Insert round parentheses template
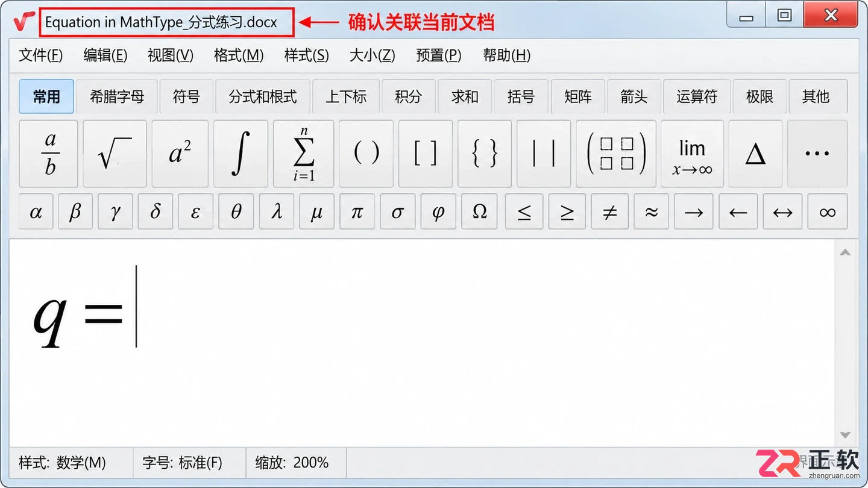Screen dimensions: 868x488 [366, 154]
